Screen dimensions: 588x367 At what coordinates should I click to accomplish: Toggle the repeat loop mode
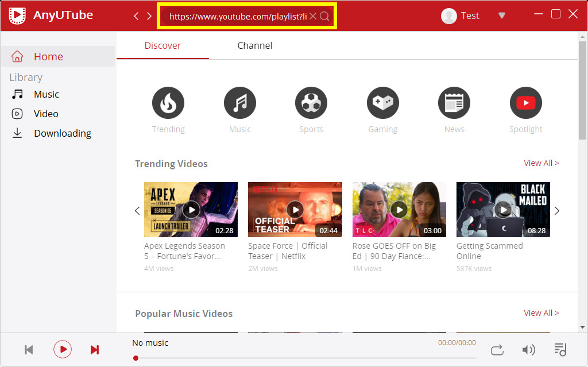coord(497,350)
